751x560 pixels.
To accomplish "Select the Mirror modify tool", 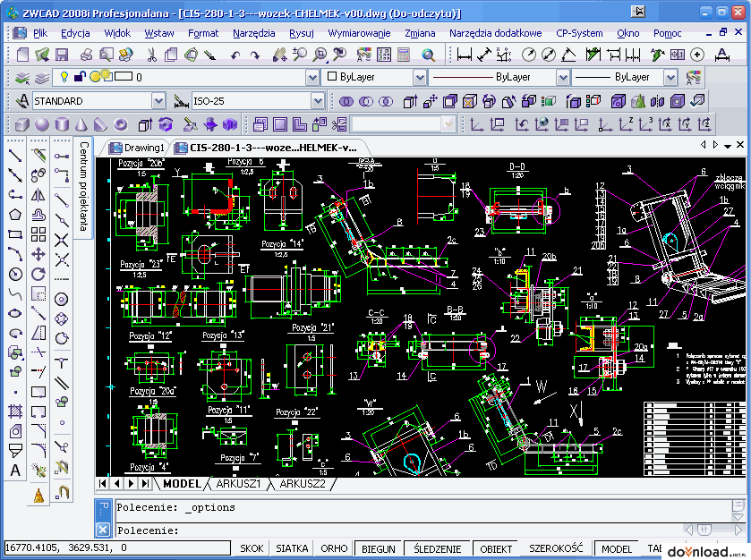I will click(x=38, y=195).
